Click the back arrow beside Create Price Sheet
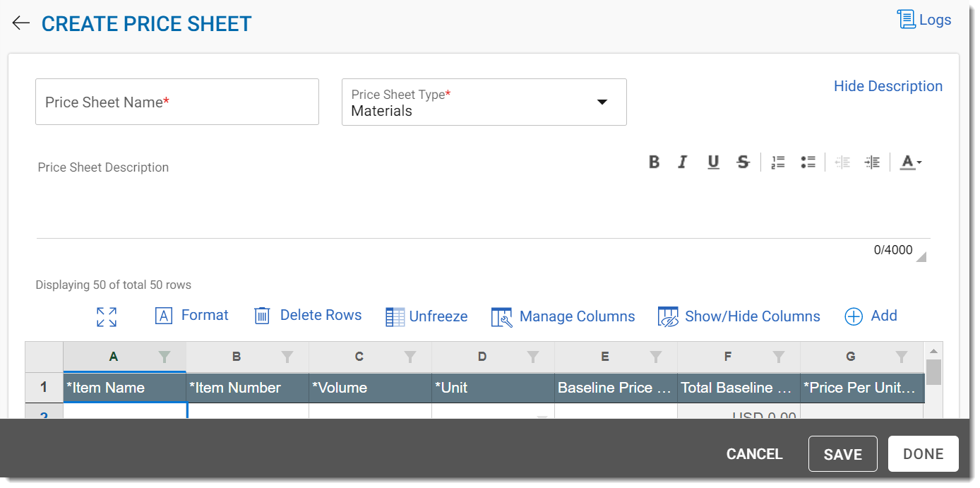Viewport: 980px width, 488px height. [x=20, y=23]
